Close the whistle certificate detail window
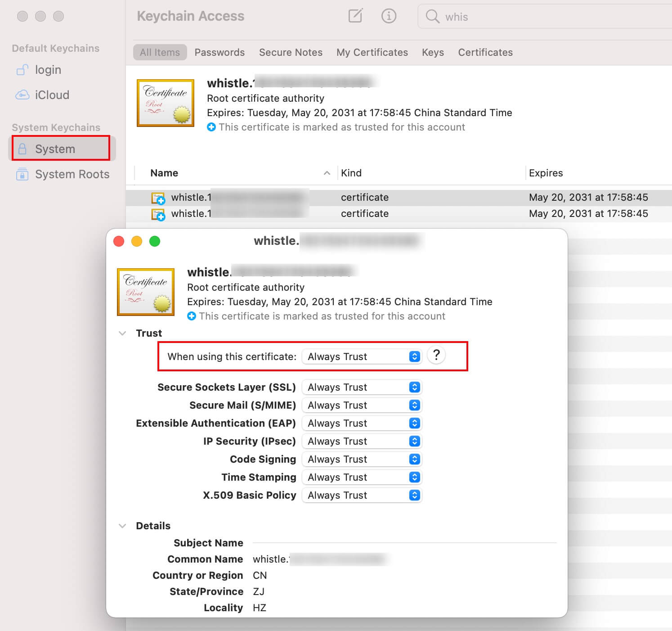672x631 pixels. [119, 241]
